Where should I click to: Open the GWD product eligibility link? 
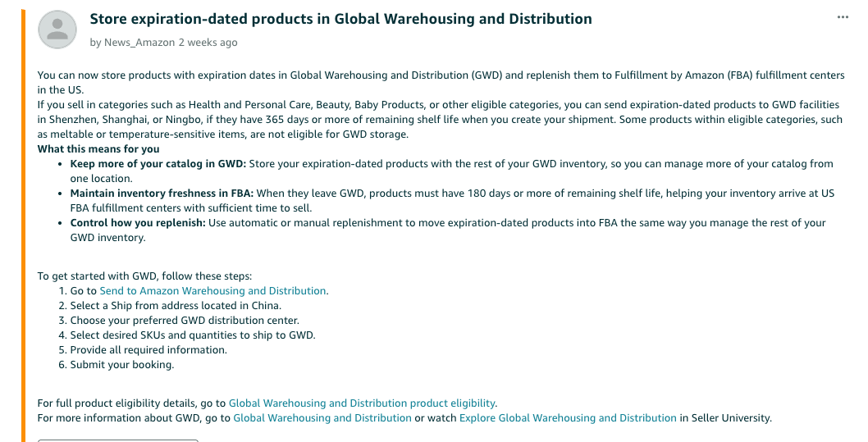pos(362,403)
